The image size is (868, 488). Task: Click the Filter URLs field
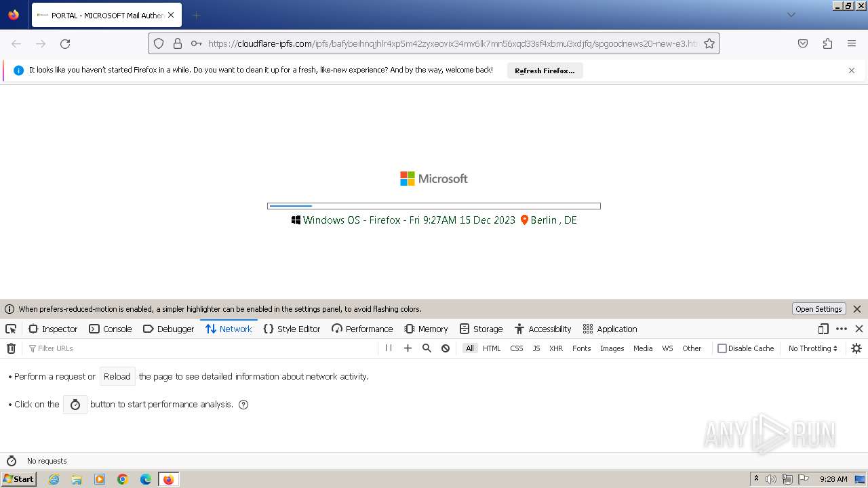[201, 348]
